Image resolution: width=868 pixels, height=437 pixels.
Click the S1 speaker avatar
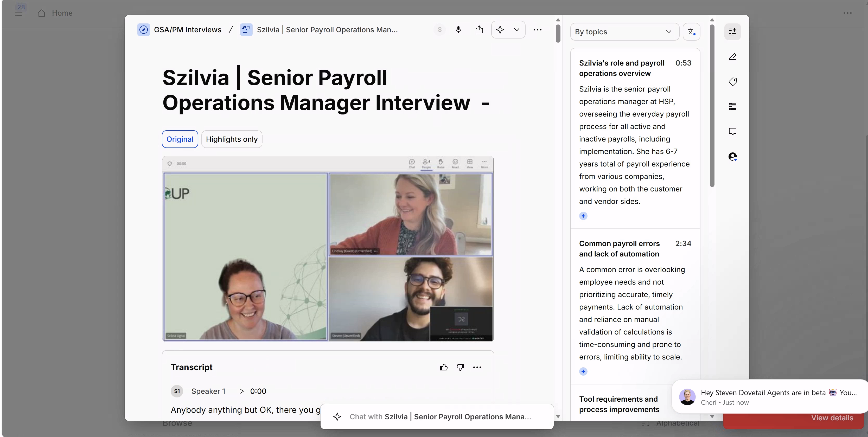coord(177,391)
